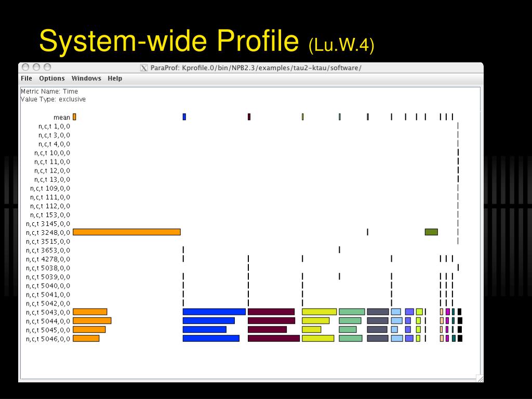Click the long orange bar for 3248
Viewport: 532px width, 399px height.
pos(127,232)
